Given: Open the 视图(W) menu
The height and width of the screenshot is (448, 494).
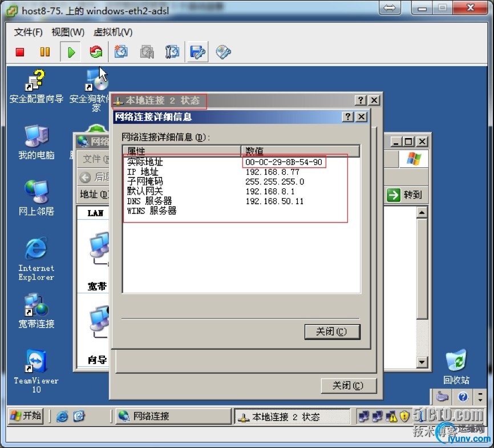Looking at the screenshot, I should (x=68, y=32).
